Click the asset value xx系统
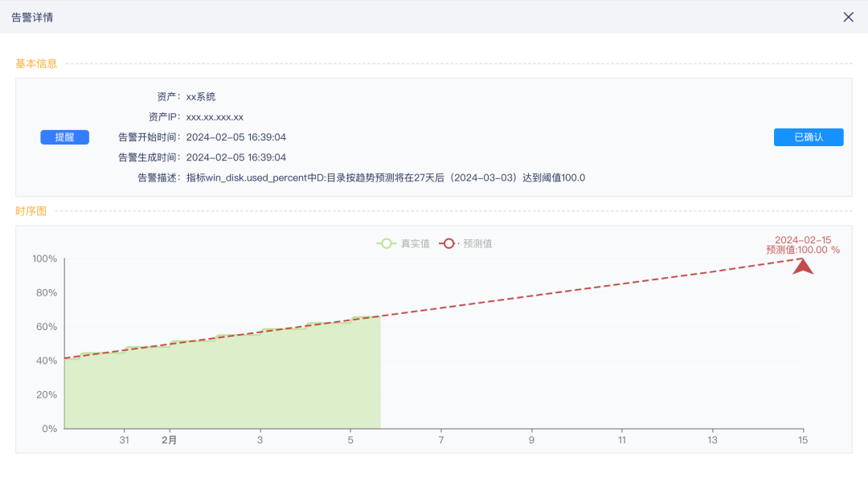The height and width of the screenshot is (477, 868). pos(200,97)
